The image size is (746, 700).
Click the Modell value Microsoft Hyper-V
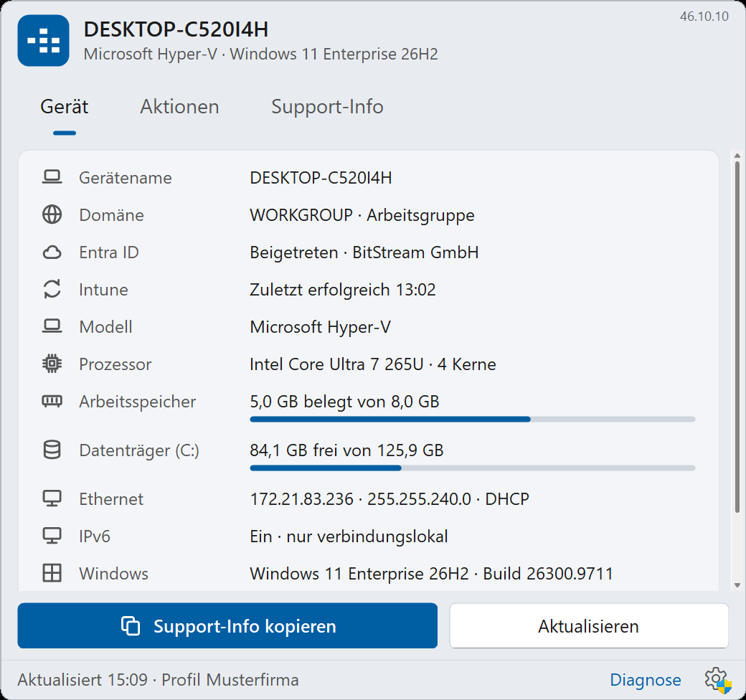320,327
